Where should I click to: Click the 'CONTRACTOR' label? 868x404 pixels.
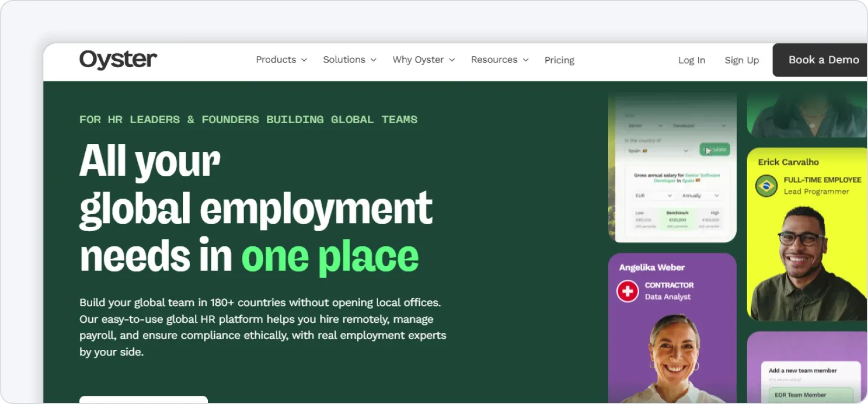[669, 285]
